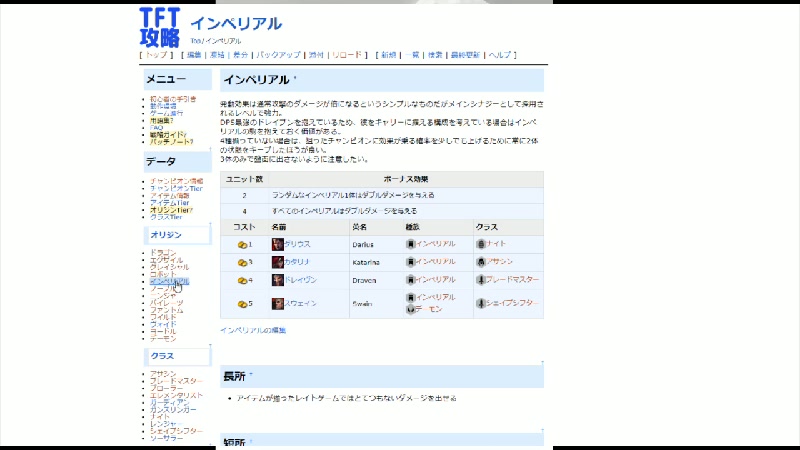Click the Knight class icon in Darius's row
Screen dimensions: 800x450
(x=481, y=244)
